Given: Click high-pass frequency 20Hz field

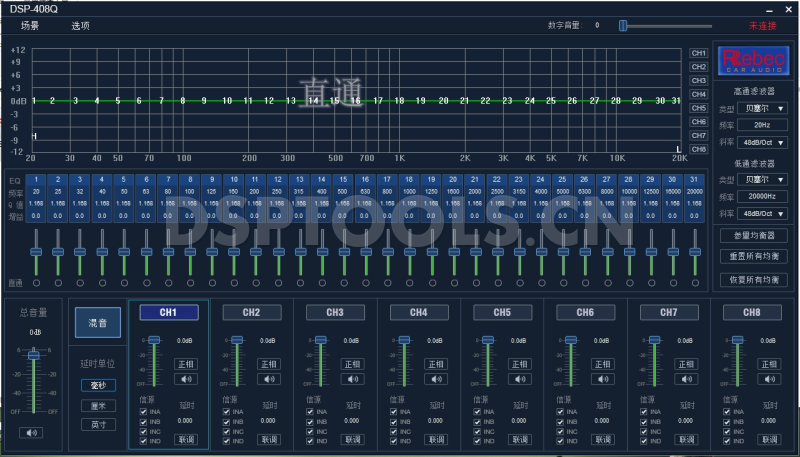Looking at the screenshot, I should point(762,125).
